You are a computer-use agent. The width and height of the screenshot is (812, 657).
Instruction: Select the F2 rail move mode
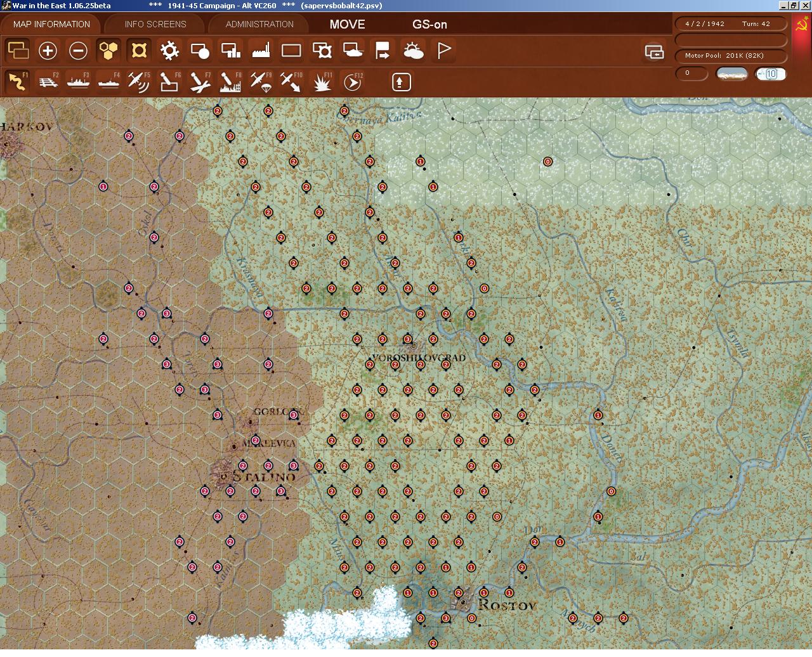(48, 82)
